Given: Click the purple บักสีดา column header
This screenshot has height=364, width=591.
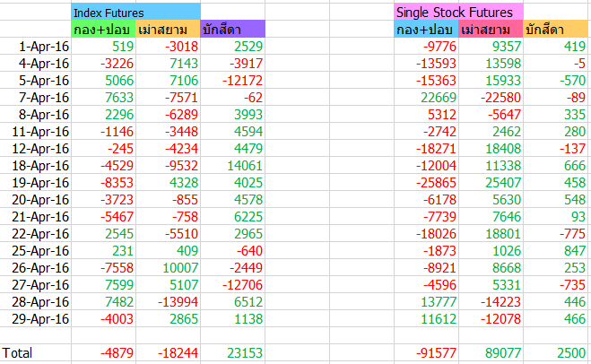Looking at the screenshot, I should [x=233, y=29].
